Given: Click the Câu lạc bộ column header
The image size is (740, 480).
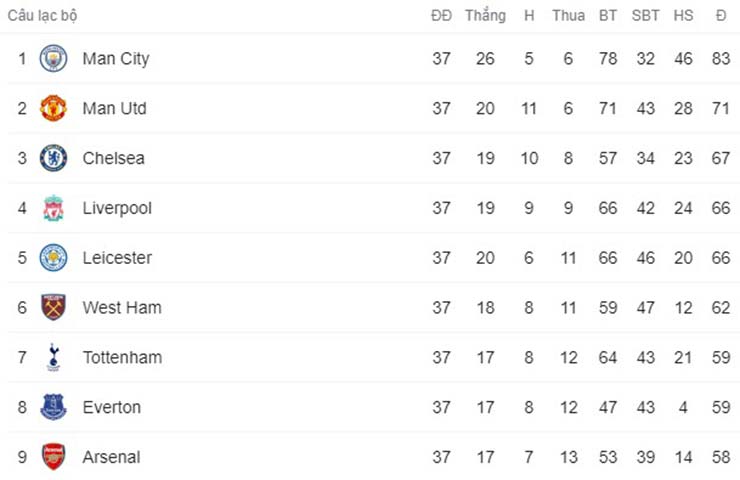Looking at the screenshot, I should coord(43,15).
